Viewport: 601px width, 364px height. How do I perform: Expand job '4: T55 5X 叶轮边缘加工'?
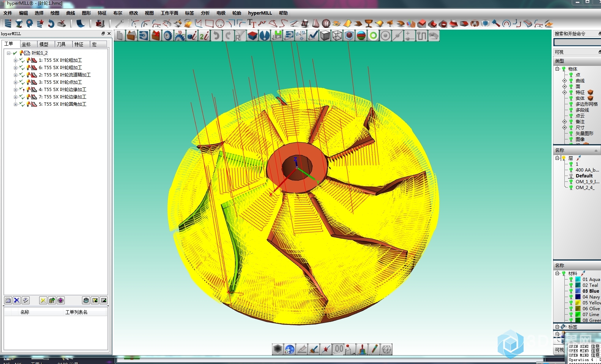click(x=15, y=90)
